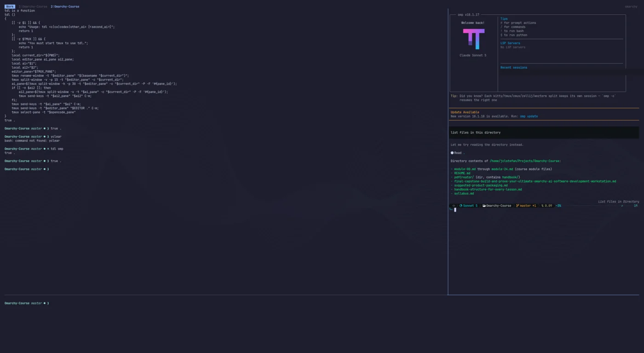Click the syllabus.md file entry
The height and width of the screenshot is (353, 644).
[464, 193]
